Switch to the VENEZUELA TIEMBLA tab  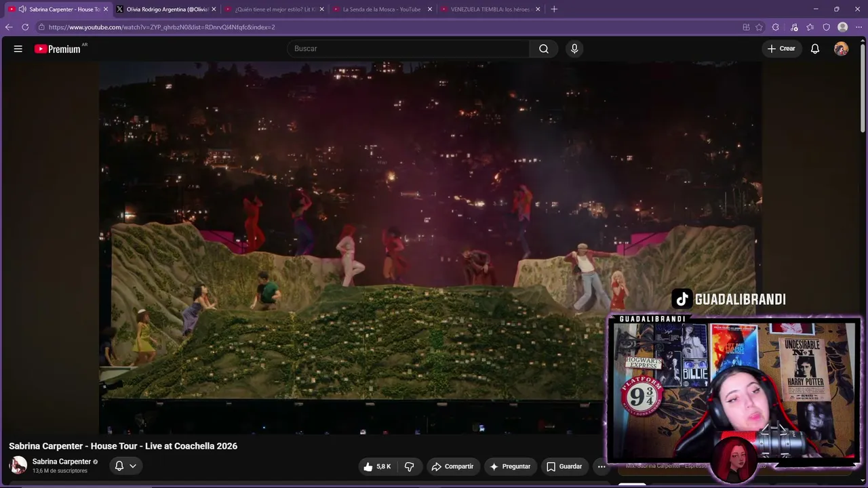click(x=490, y=9)
